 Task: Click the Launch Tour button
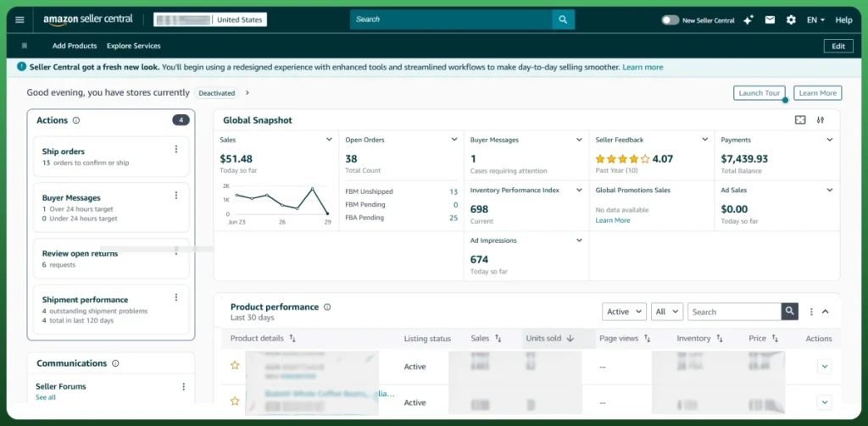[759, 93]
